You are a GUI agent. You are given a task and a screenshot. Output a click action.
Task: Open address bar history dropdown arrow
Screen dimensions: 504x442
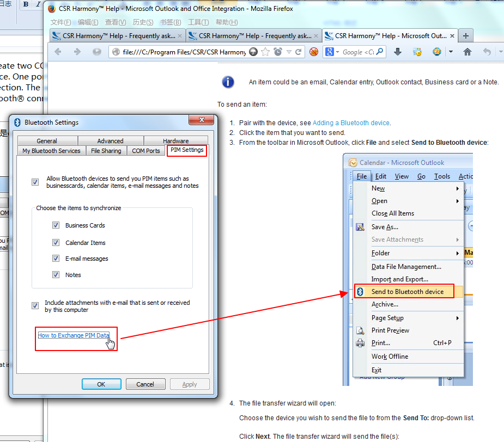click(289, 52)
